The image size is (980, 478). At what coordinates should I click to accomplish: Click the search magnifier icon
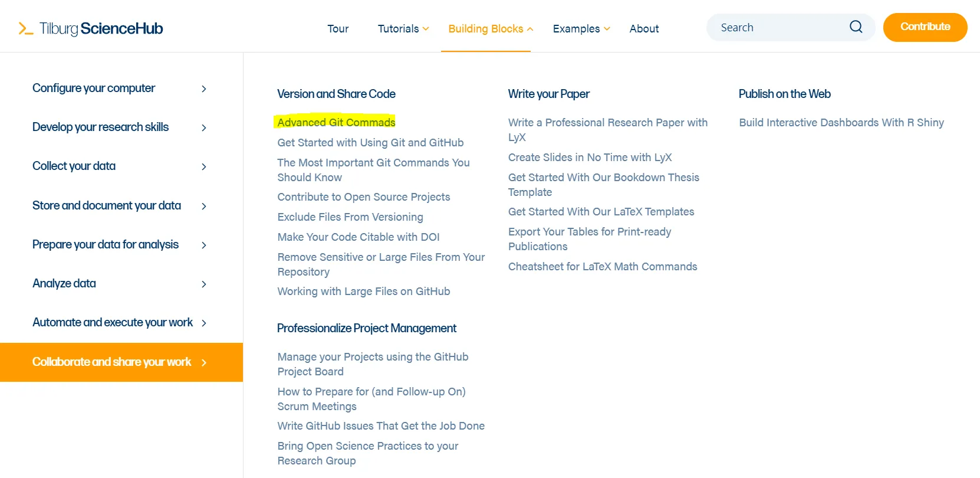856,27
